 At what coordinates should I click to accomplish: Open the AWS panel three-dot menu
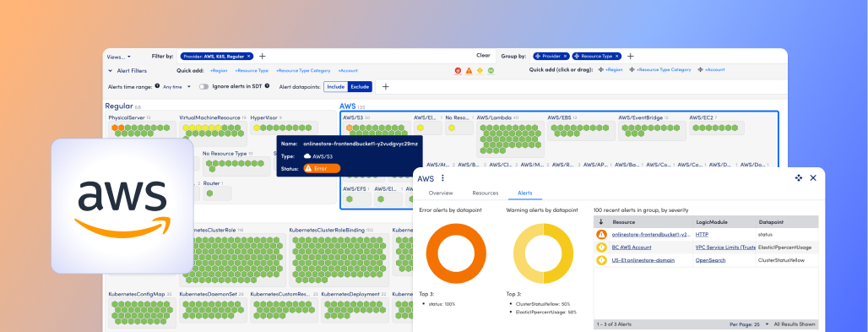[442, 178]
